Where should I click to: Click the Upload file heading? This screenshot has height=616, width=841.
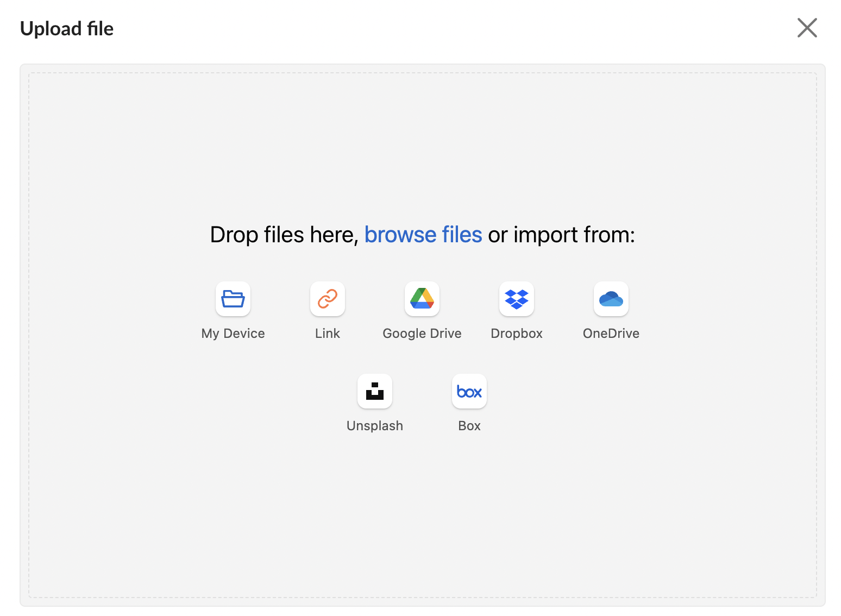click(x=67, y=29)
